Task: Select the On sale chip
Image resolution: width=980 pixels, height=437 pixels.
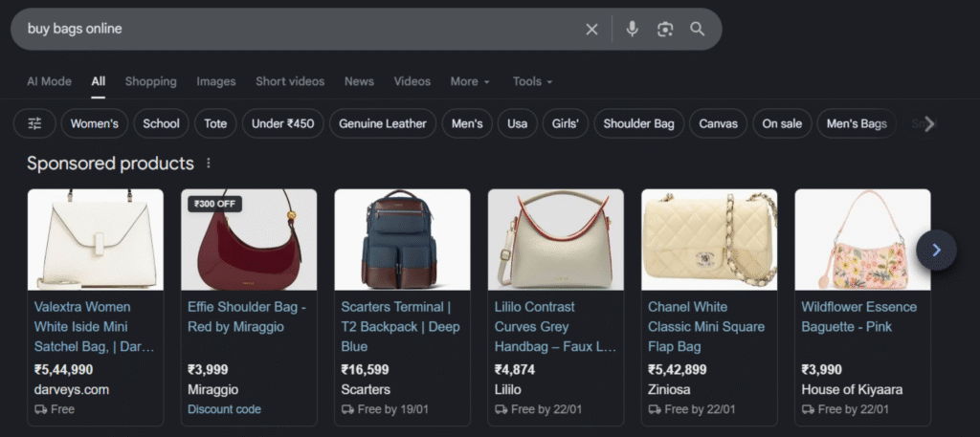Action: 782,123
